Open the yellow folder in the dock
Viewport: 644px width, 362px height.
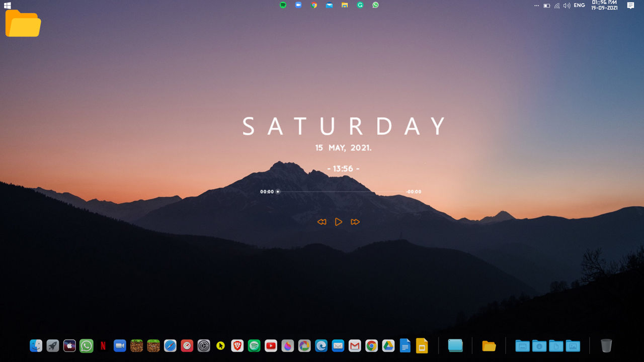tap(489, 346)
